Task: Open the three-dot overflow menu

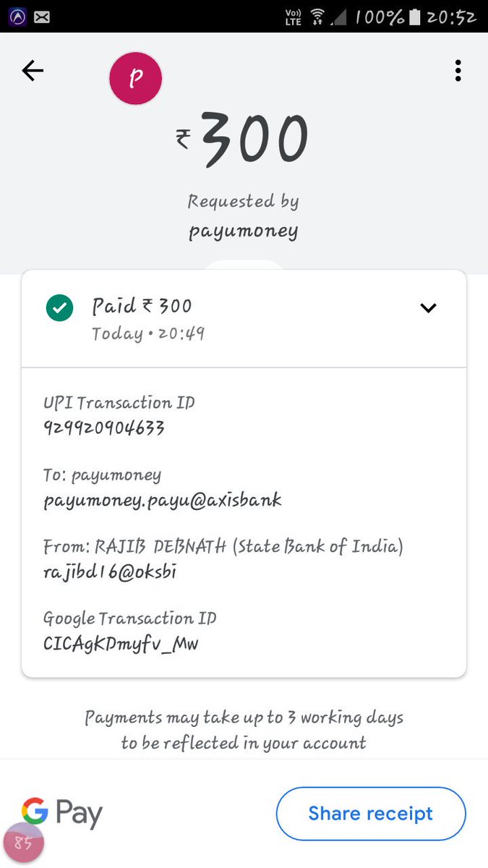Action: (458, 70)
